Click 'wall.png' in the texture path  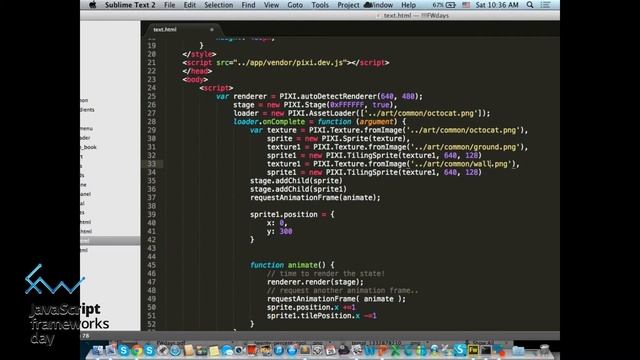pyautogui.click(x=491, y=164)
